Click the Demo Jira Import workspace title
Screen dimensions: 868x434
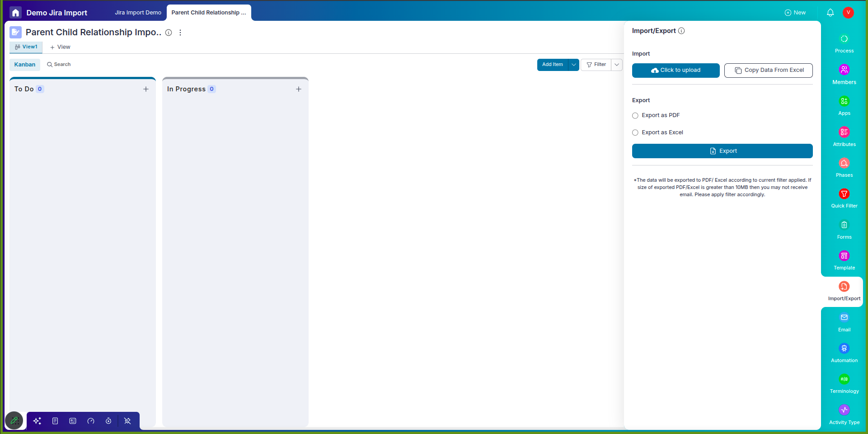(57, 13)
